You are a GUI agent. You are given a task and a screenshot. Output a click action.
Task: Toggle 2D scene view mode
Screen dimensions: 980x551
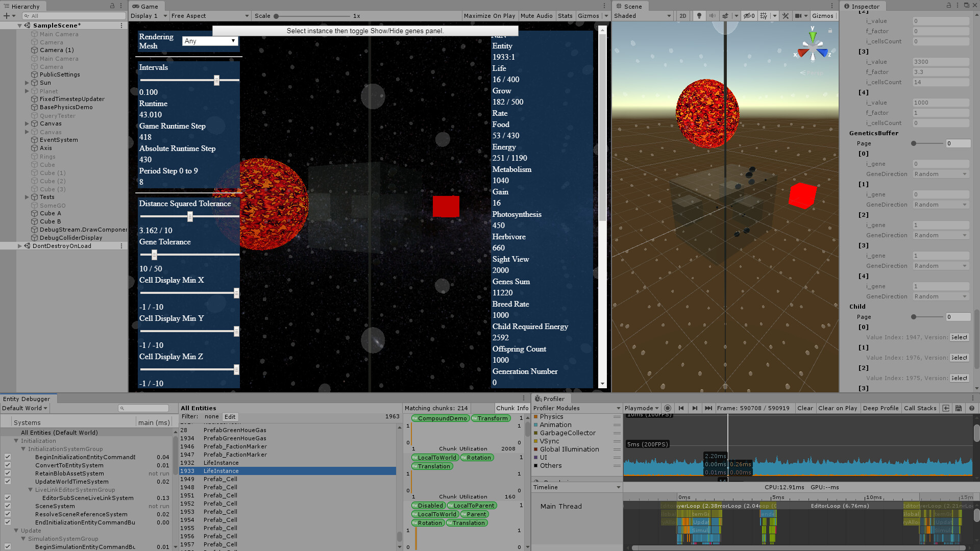tap(683, 16)
